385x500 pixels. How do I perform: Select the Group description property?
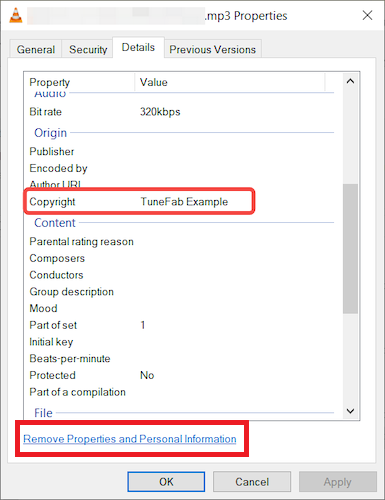(72, 292)
